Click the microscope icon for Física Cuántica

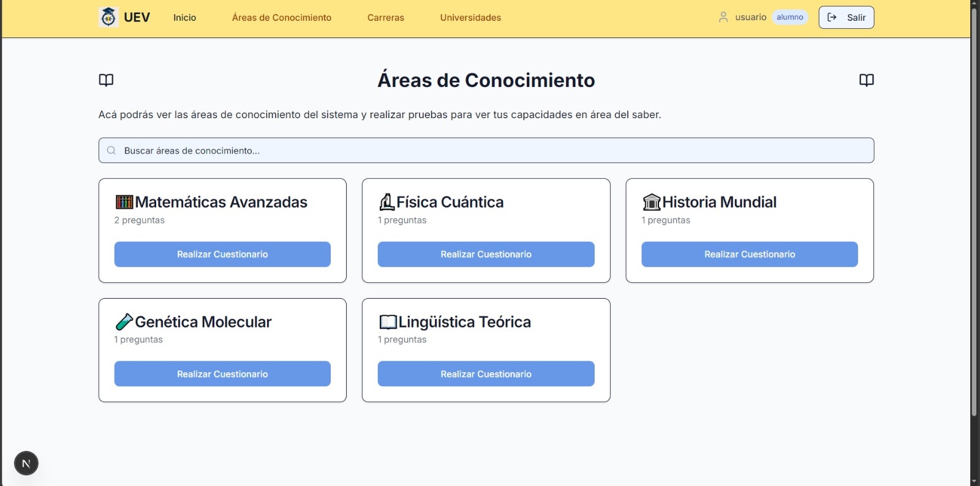(386, 202)
